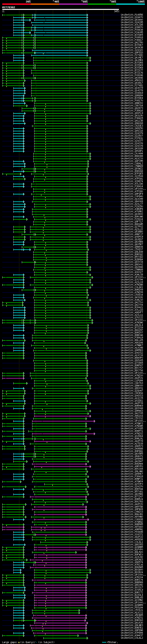
Task: Click the red 0-20% identity color bar
Action: point(16,4)
